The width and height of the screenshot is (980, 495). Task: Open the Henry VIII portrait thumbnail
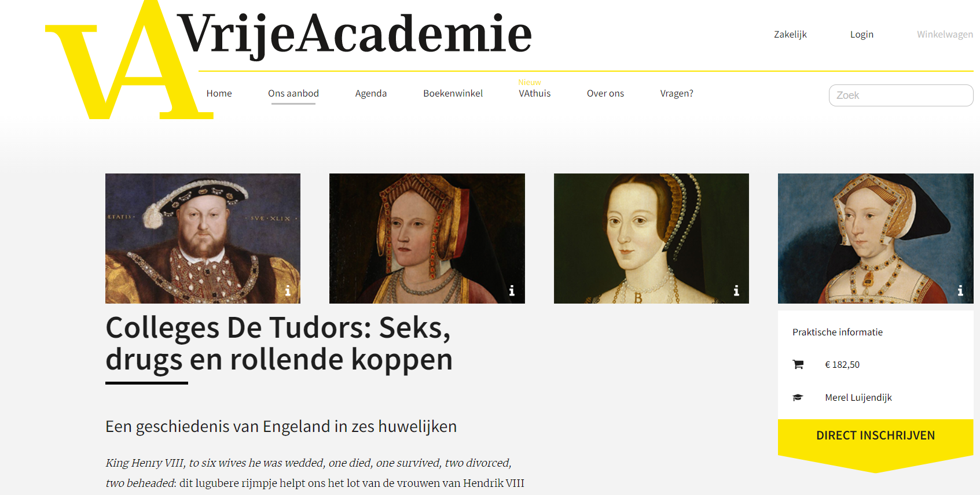click(x=203, y=238)
